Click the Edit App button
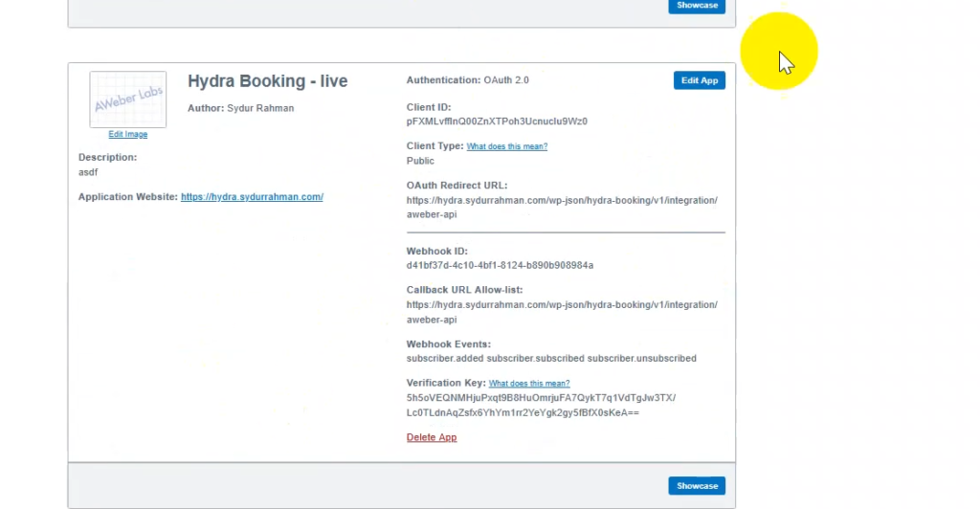Screen dimensions: 980x509 click(x=699, y=80)
